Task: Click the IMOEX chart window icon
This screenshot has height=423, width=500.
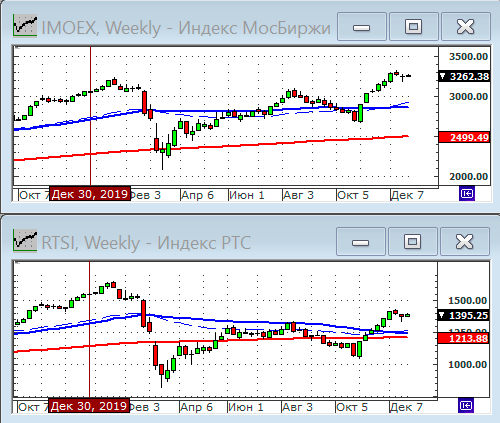Action: (x=25, y=26)
